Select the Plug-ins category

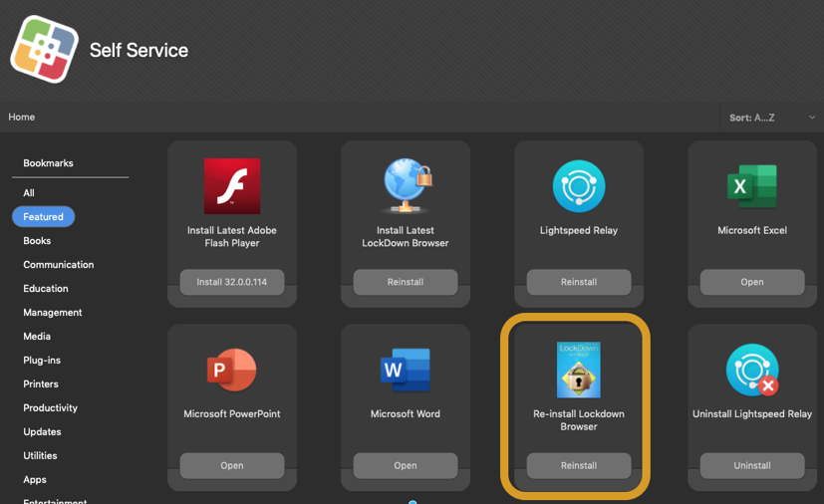tap(42, 360)
